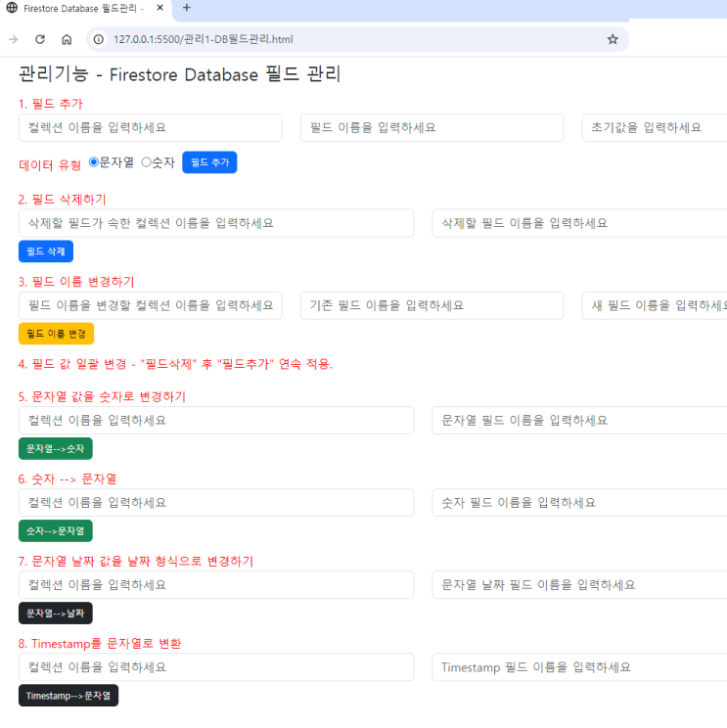Focus the 필드 이름을 입력하세요 input in section 1
Viewport: 727px width, 728px height.
pos(432,127)
